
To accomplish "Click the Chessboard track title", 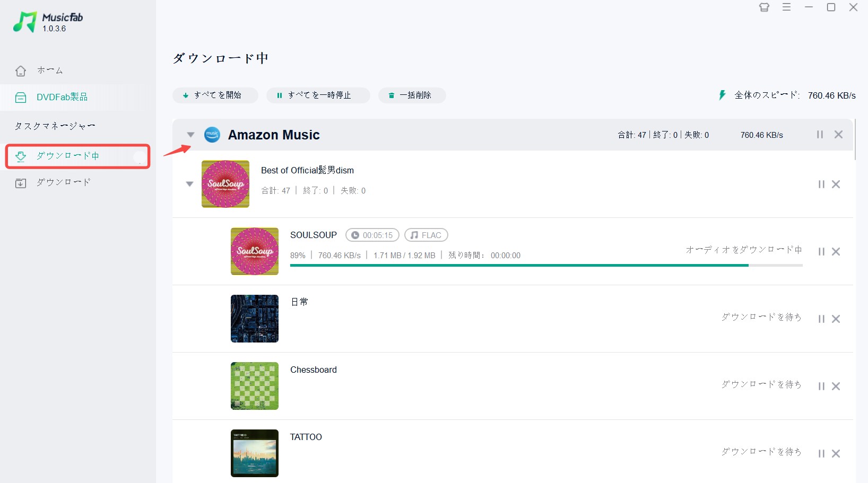I will point(314,370).
